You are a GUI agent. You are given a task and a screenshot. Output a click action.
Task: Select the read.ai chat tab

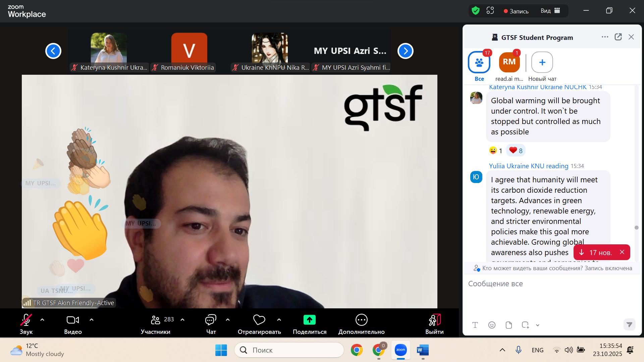(x=509, y=62)
